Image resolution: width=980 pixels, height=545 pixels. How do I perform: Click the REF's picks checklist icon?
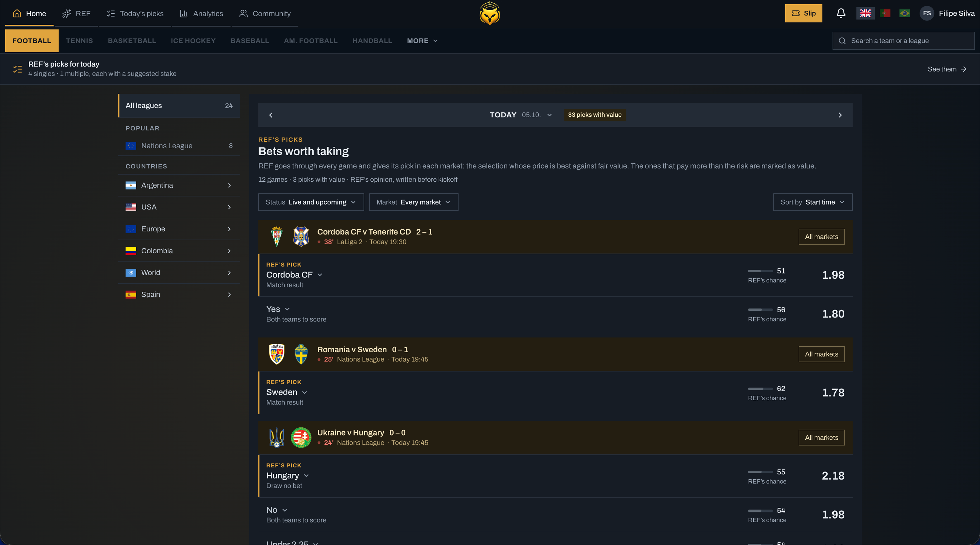[x=18, y=69]
